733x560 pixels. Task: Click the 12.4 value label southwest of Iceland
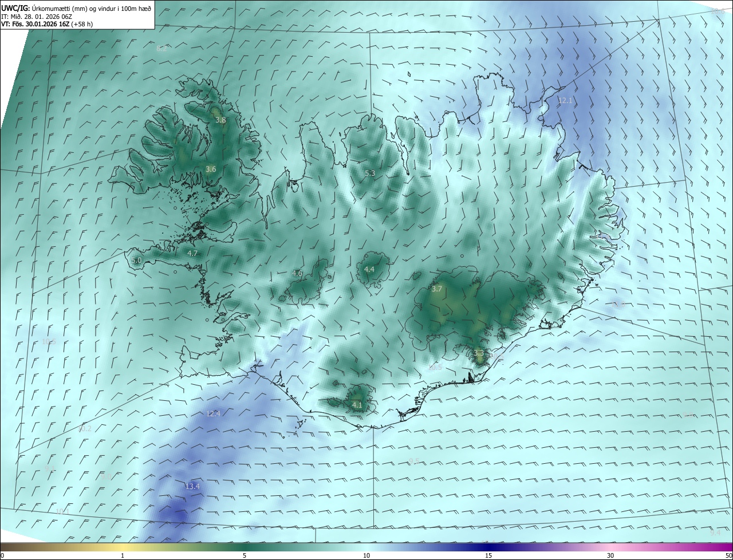[213, 413]
